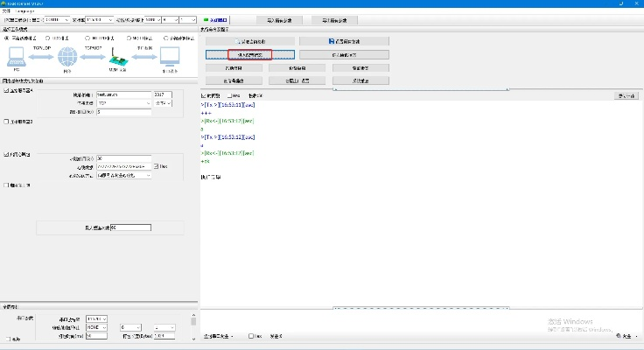
Task: Open the stop bits 1 dropdown in the top toolbar
Action: [x=188, y=20]
